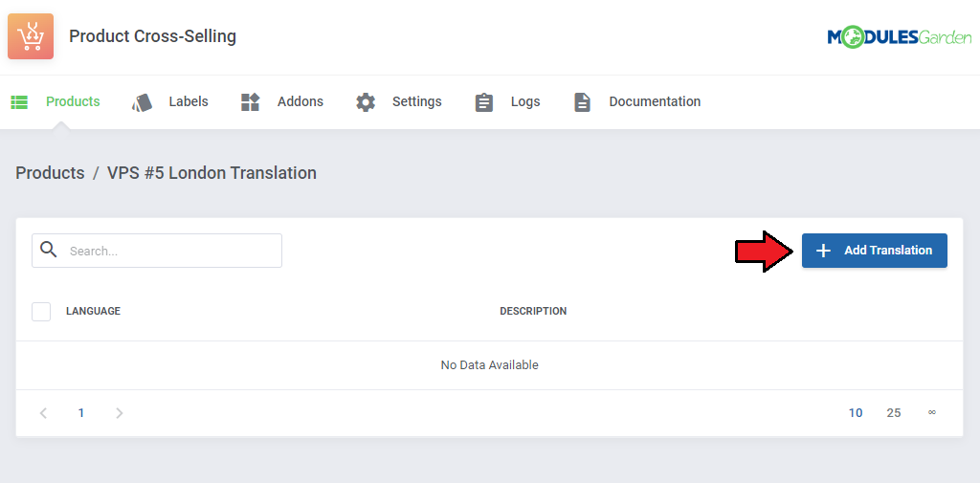Go to the next page arrow
The image size is (980, 483).
pyautogui.click(x=120, y=413)
